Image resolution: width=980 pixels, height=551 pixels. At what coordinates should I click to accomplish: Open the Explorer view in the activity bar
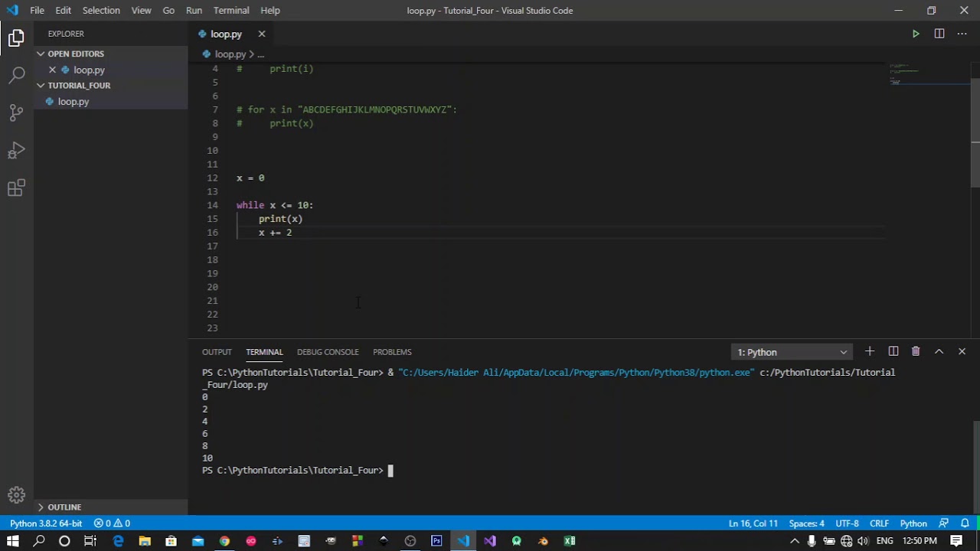point(16,37)
